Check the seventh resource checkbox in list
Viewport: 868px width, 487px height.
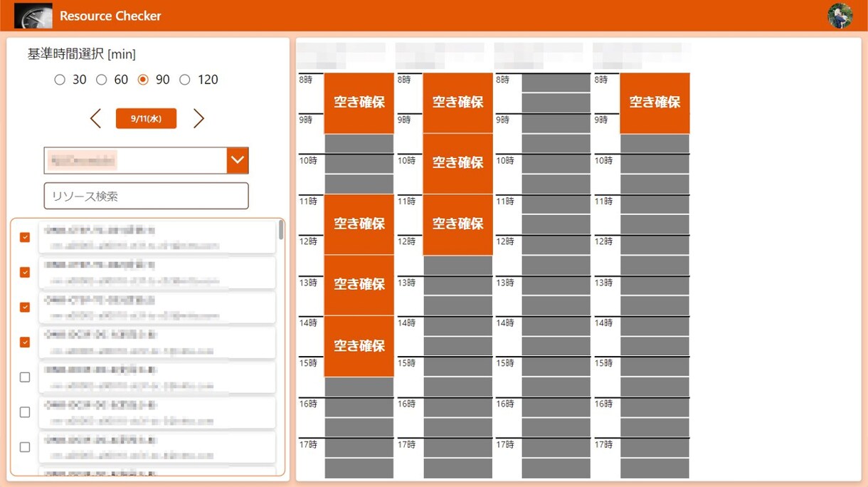pos(25,447)
